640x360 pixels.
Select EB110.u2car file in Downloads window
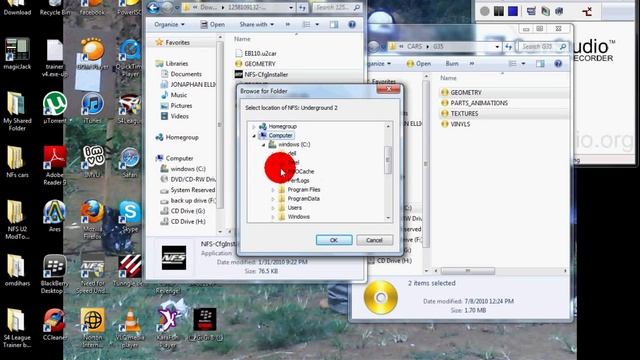click(x=260, y=53)
